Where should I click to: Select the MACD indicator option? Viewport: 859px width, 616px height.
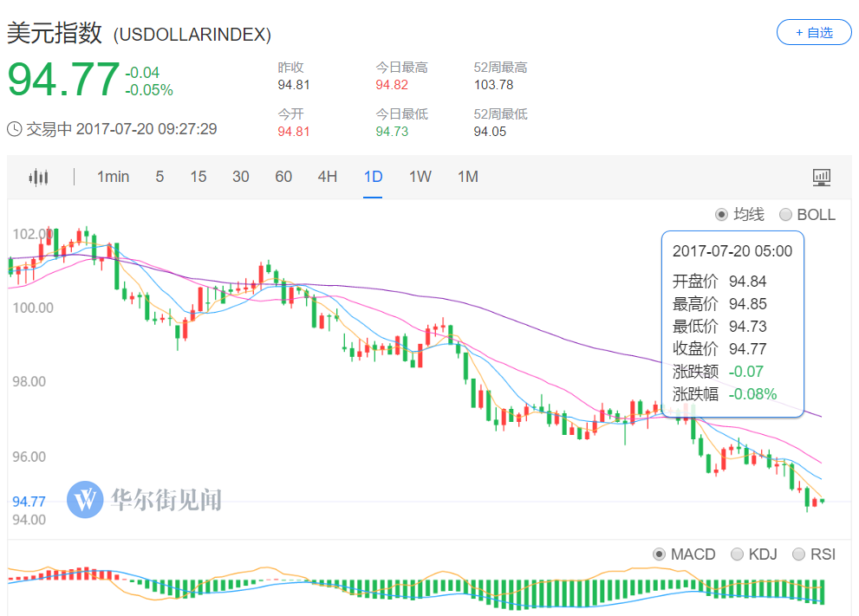(659, 554)
